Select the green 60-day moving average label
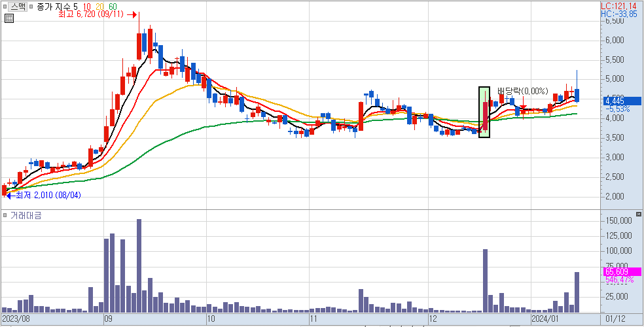 pyautogui.click(x=113, y=6)
